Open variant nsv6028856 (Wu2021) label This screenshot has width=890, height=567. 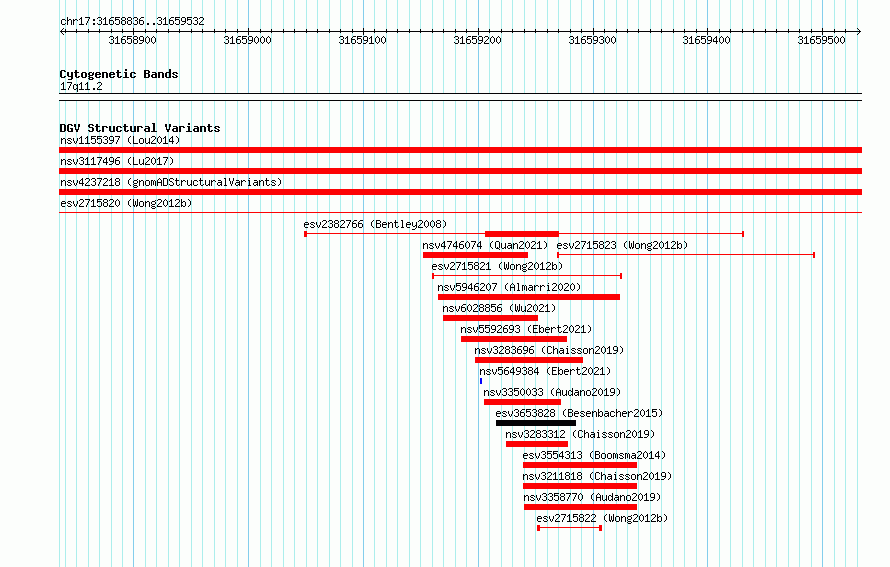499,308
